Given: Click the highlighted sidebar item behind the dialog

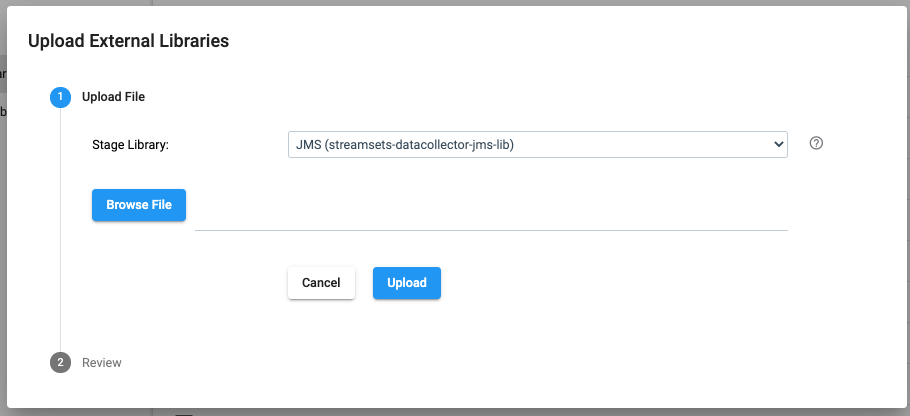Looking at the screenshot, I should click(3, 74).
